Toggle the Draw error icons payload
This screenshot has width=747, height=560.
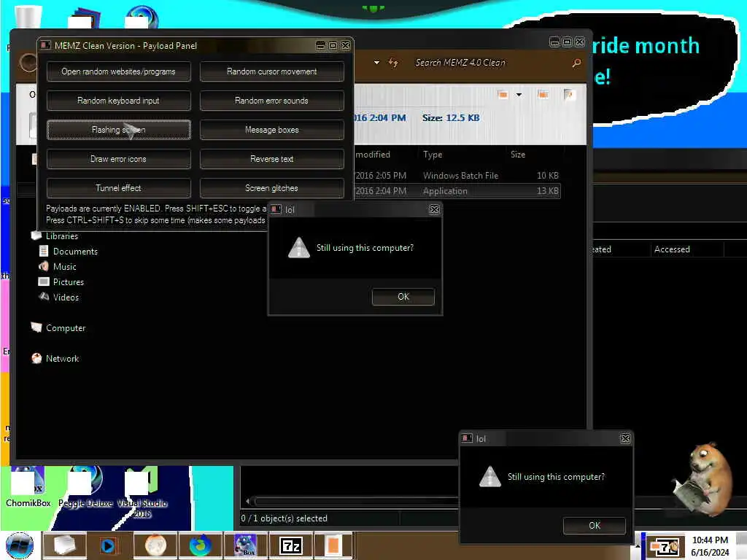119,159
